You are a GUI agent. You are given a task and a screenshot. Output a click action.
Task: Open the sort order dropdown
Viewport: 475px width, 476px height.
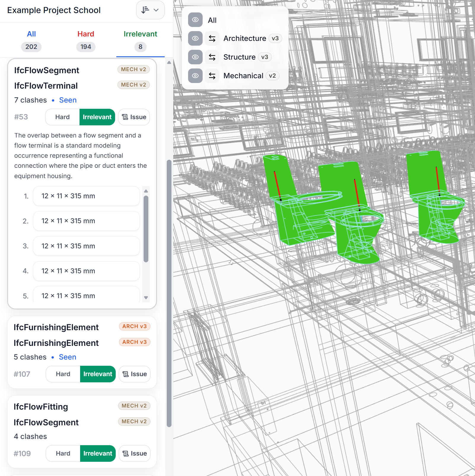click(x=150, y=10)
